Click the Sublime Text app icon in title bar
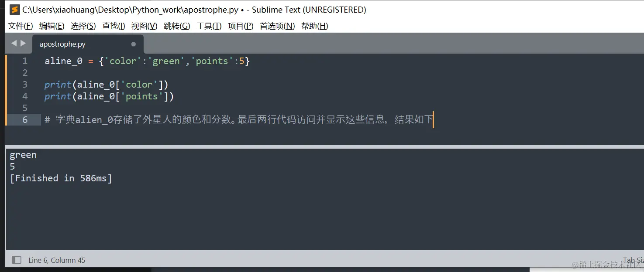This screenshot has height=272, width=644. [15, 10]
